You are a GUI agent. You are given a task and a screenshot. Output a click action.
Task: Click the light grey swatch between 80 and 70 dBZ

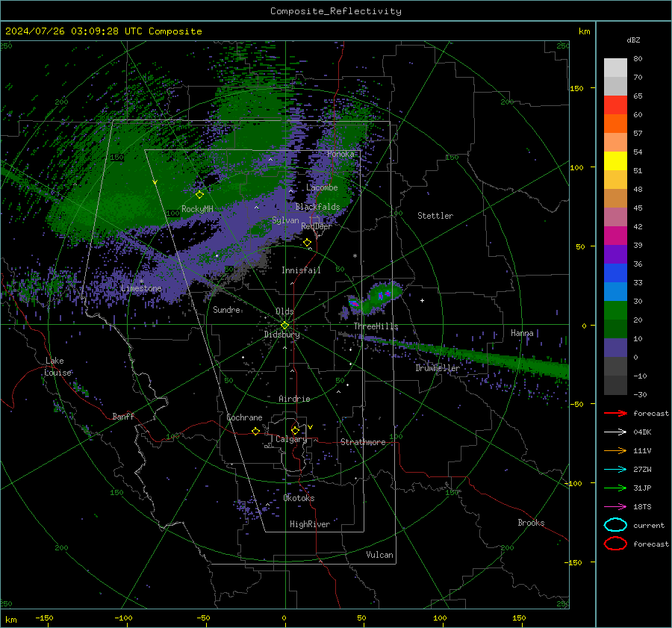[x=615, y=68]
